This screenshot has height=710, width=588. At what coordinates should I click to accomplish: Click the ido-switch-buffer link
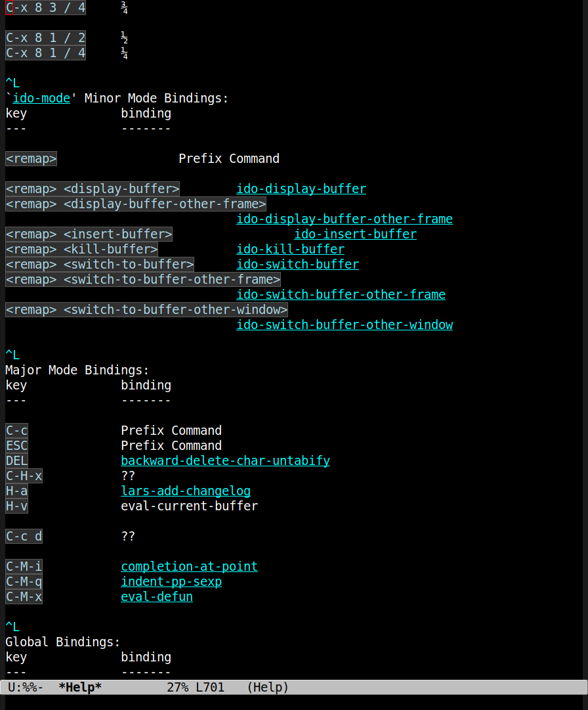click(x=298, y=265)
